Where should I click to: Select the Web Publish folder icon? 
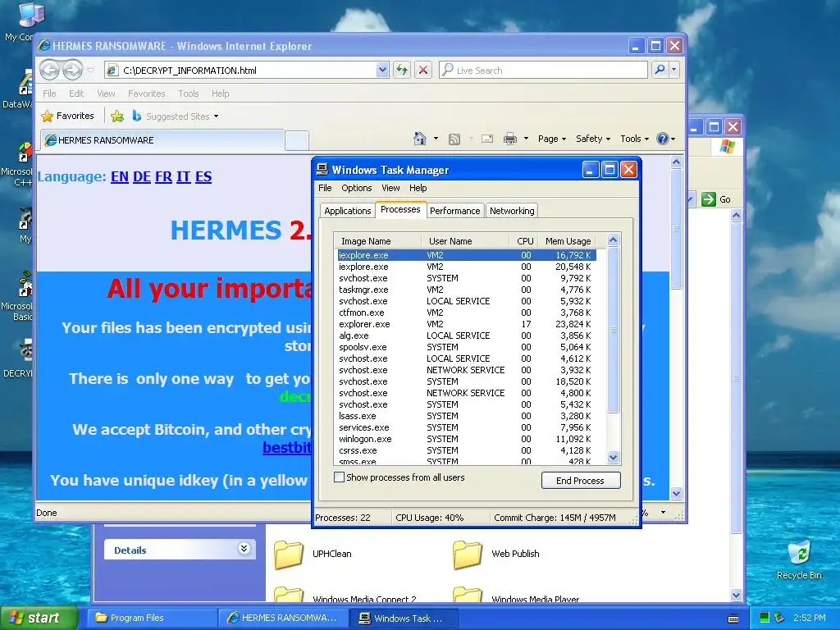click(468, 555)
